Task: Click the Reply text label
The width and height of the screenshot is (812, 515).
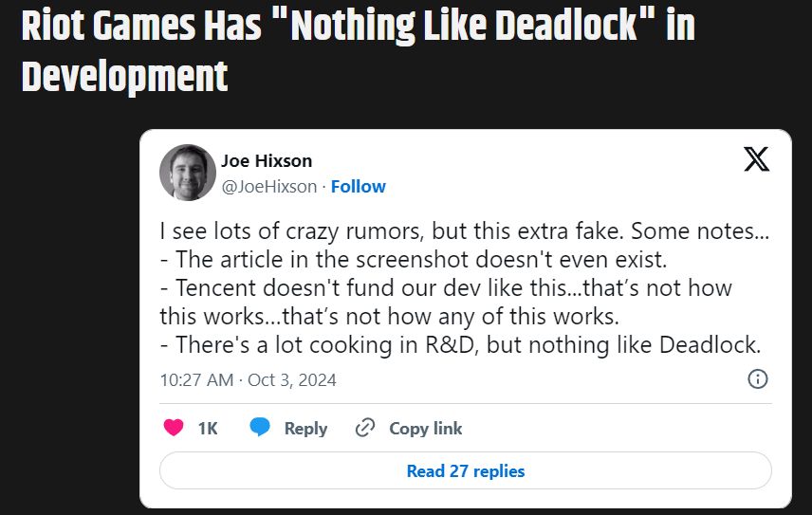Action: (x=305, y=429)
